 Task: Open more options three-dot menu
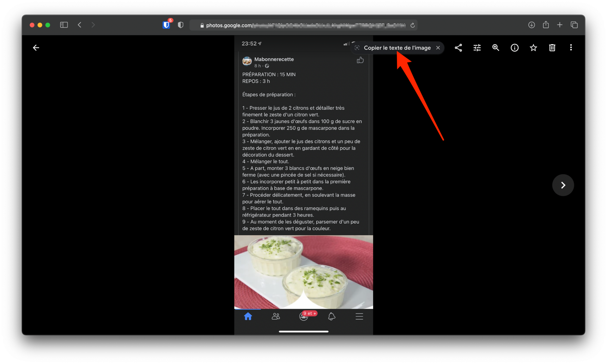pyautogui.click(x=571, y=48)
